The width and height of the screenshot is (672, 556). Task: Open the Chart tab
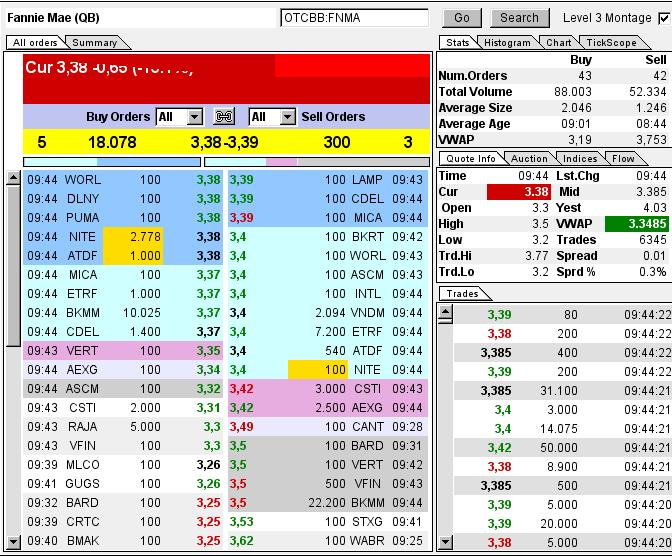[x=559, y=42]
